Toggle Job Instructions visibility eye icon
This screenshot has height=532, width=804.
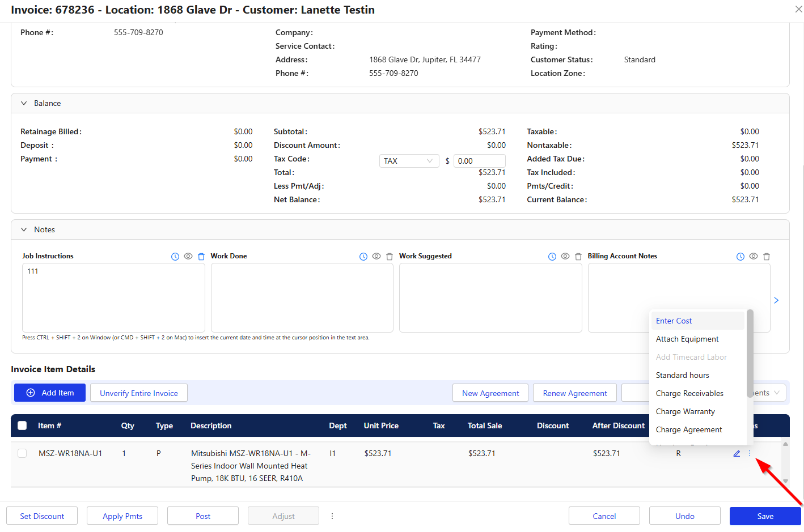coord(188,256)
